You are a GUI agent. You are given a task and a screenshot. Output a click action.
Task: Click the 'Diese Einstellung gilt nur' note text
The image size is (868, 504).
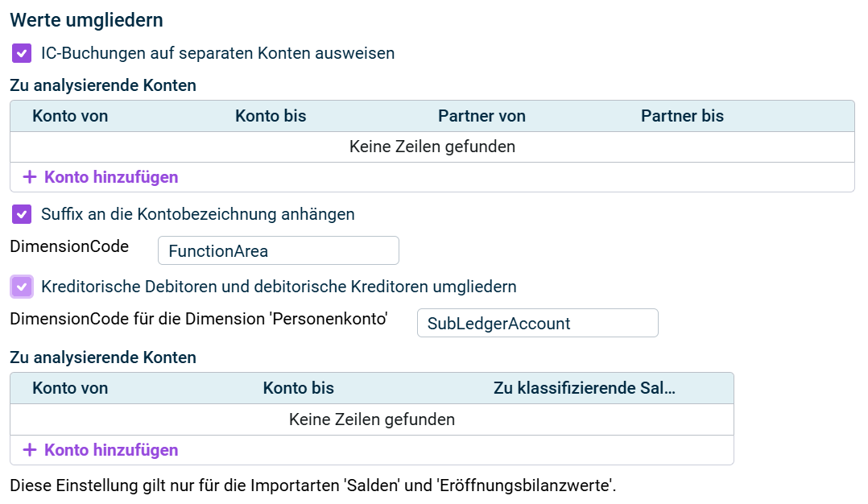[x=312, y=486]
